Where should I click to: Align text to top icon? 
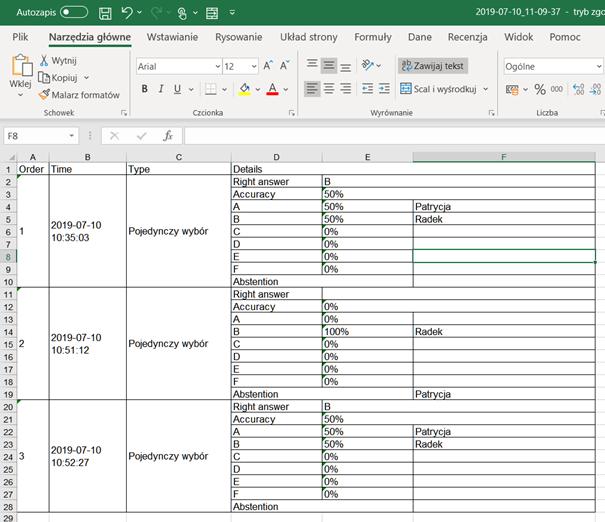(312, 64)
